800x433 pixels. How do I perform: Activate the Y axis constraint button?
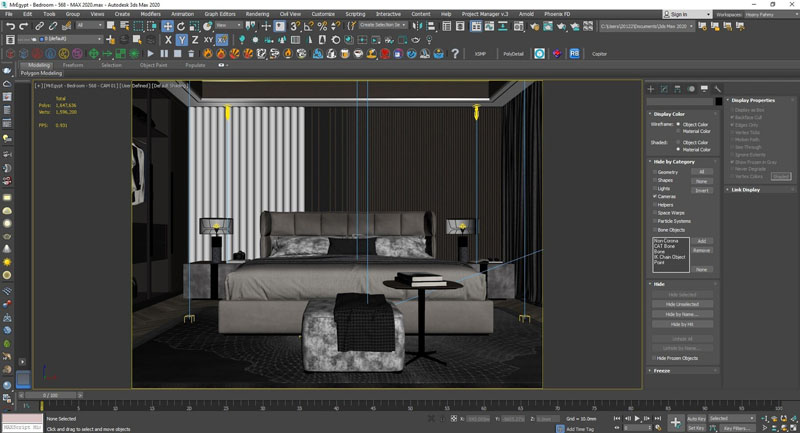182,40
